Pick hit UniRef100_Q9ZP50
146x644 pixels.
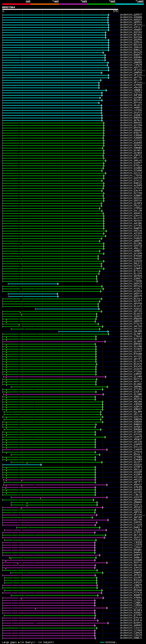tap(131, 40)
